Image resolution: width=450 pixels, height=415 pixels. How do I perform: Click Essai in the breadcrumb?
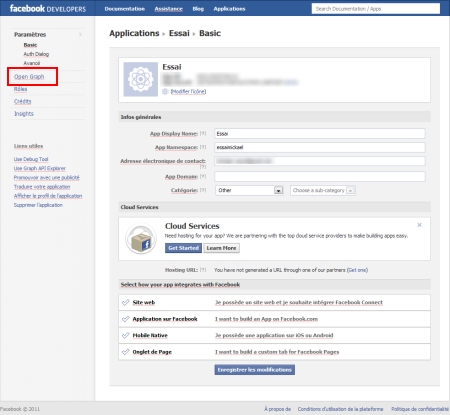(x=179, y=33)
